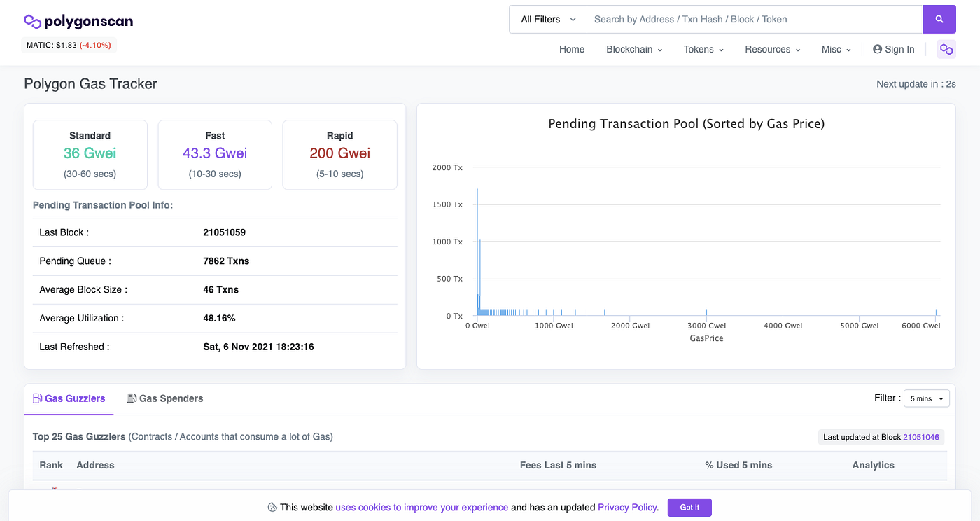Click the tallest bar in the chart
This screenshot has width=980, height=521.
(x=477, y=252)
